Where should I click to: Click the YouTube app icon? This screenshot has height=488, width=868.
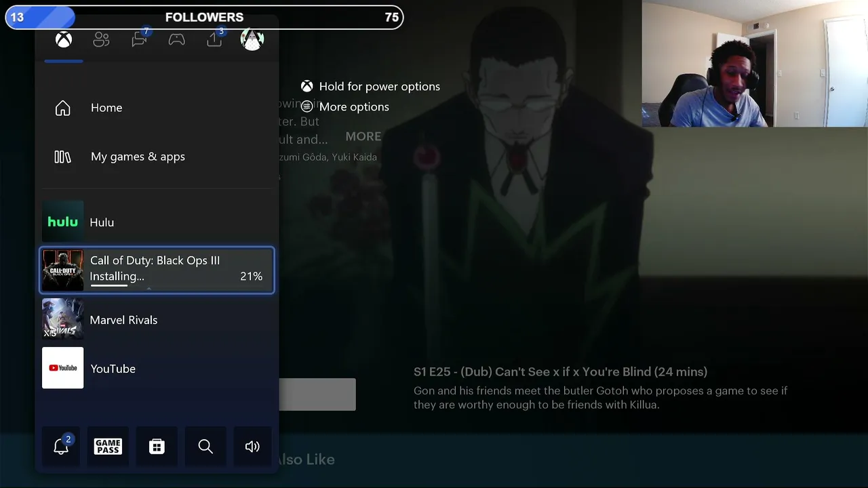tap(63, 368)
